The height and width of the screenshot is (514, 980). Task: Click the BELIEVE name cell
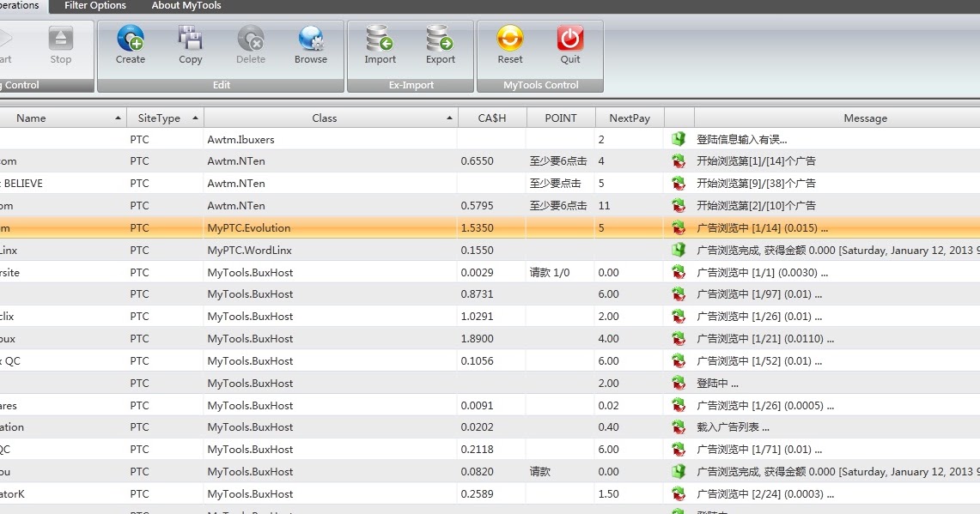coord(22,183)
